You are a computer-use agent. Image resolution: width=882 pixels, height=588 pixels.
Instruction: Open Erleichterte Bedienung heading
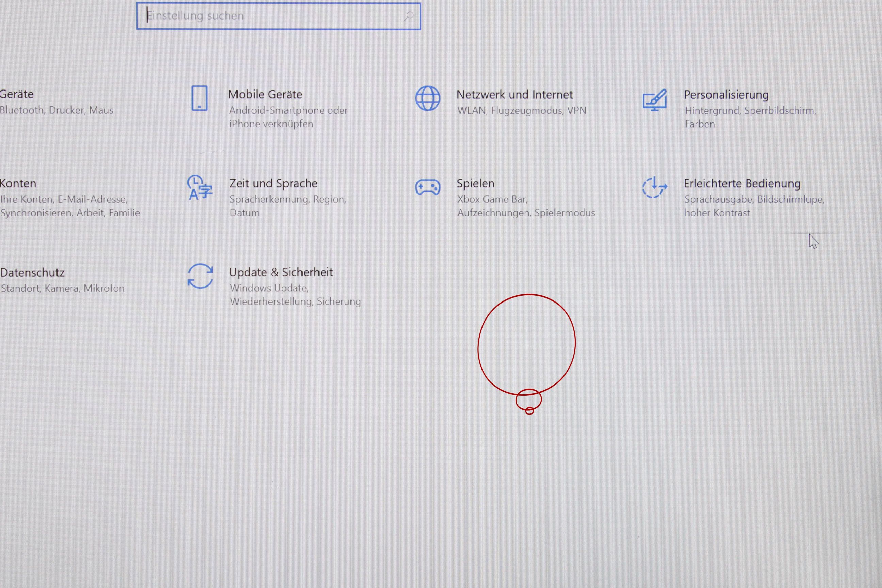click(x=742, y=183)
